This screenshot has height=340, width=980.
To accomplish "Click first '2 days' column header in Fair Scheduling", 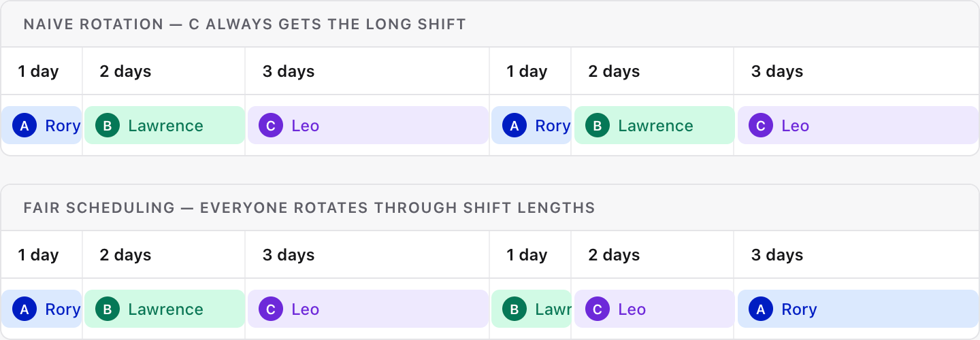I will (125, 255).
